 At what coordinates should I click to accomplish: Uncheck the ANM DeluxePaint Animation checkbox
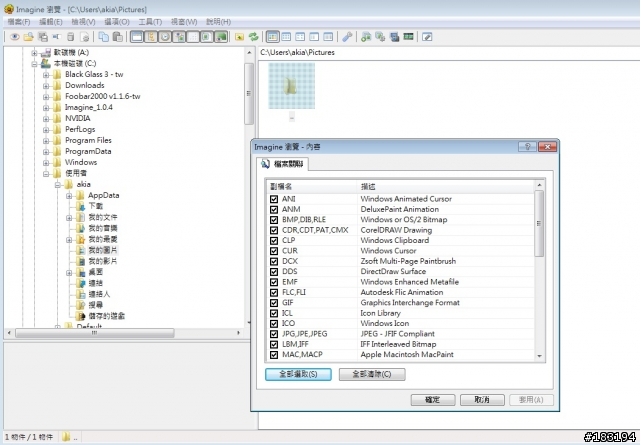coord(274,209)
